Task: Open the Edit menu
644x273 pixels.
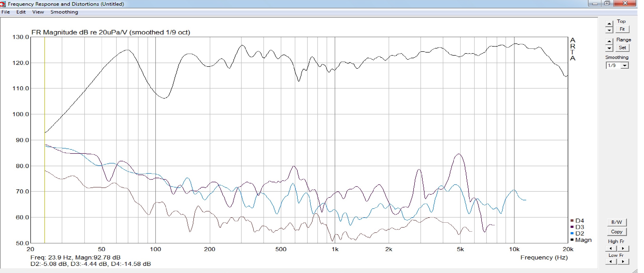Action: pos(21,12)
